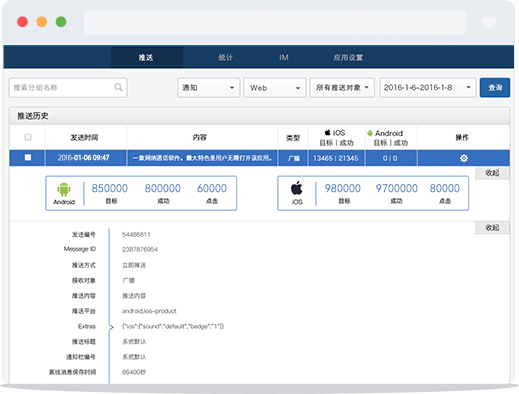Image resolution: width=519 pixels, height=394 pixels.
Task: Click the 发送编号 value 54486811
Action: tap(136, 235)
